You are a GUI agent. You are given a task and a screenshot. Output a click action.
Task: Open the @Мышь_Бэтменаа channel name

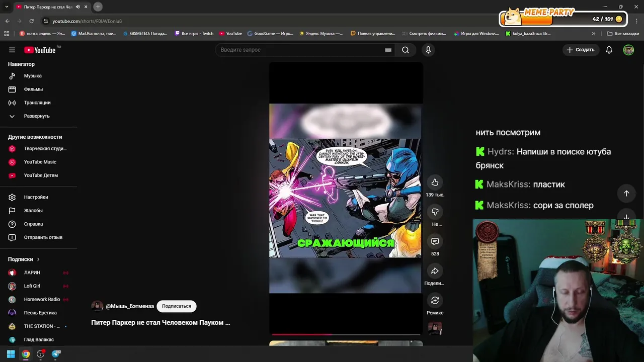(x=130, y=306)
